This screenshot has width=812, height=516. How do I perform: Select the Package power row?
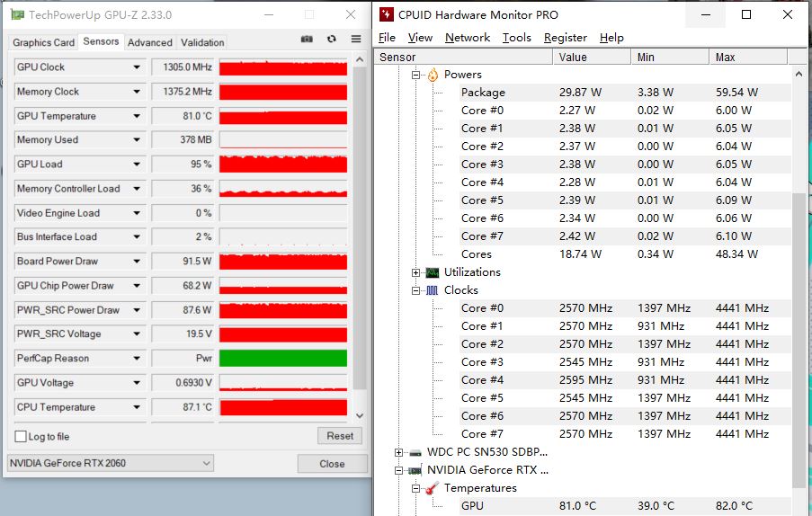[625, 93]
